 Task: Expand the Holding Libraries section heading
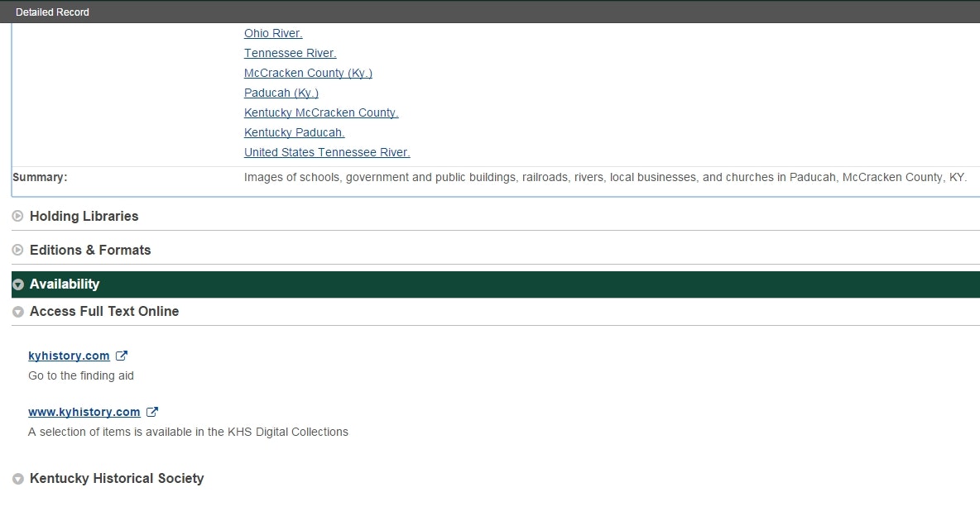click(84, 217)
